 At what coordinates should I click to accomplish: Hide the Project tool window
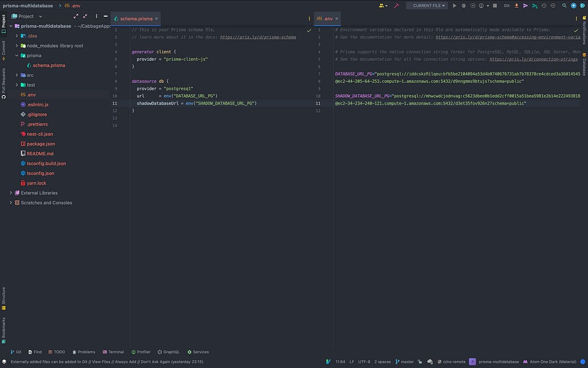point(106,17)
